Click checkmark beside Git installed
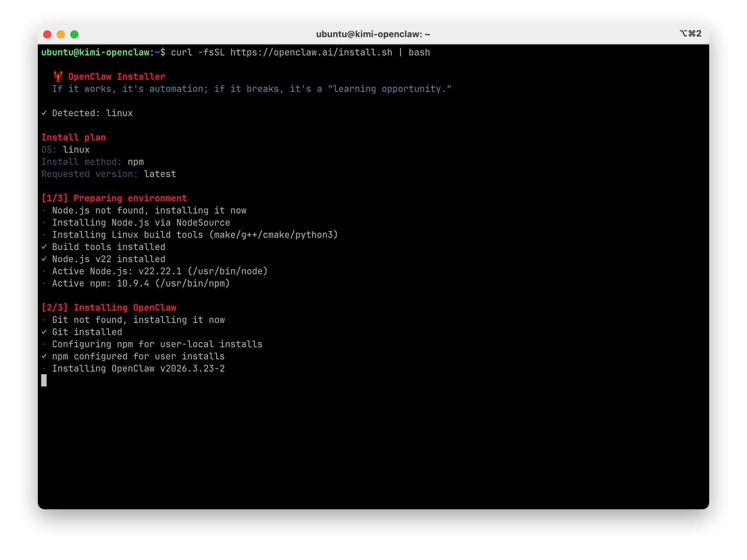Screen dimensions: 747x560 coord(44,332)
